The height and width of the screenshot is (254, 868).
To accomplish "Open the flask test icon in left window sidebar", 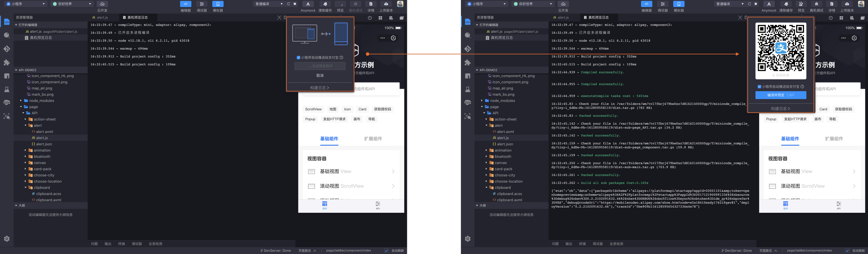I will point(7,90).
